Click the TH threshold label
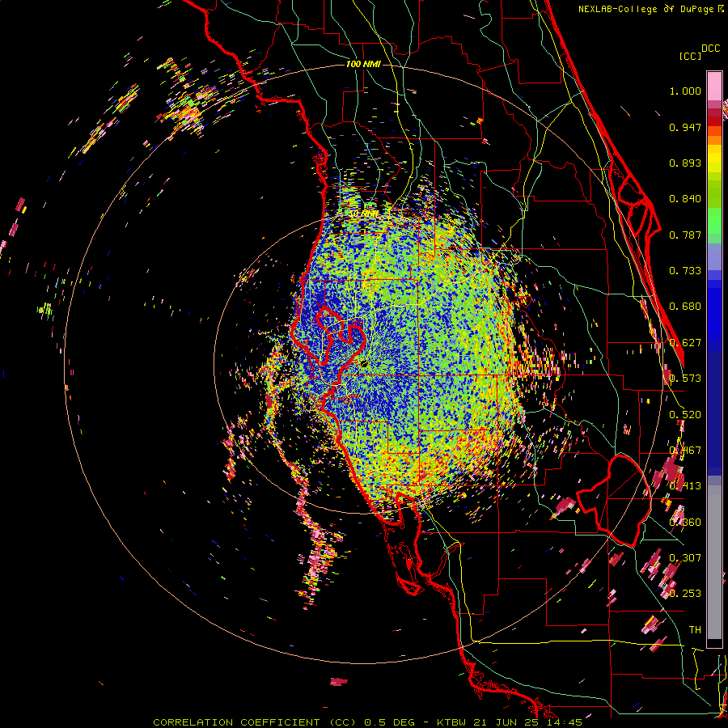Image resolution: width=728 pixels, height=728 pixels. (695, 629)
